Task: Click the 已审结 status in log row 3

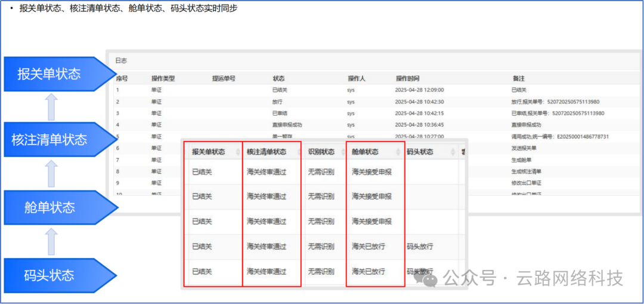Action: click(280, 113)
